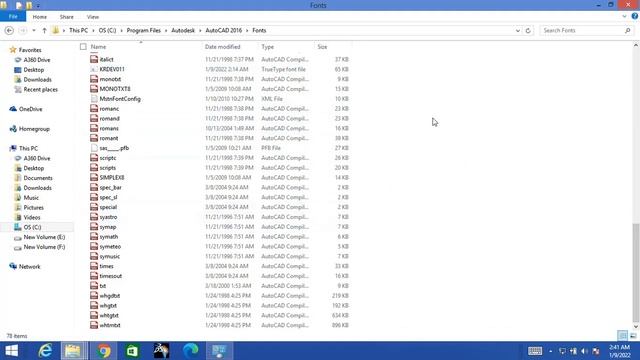Open the Home ribbon tab
Screen dimensions: 640x360
pyautogui.click(x=40, y=17)
